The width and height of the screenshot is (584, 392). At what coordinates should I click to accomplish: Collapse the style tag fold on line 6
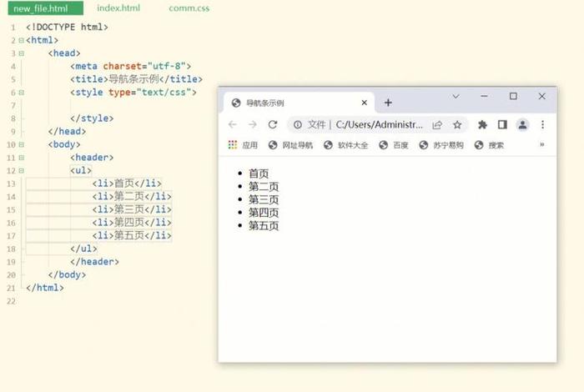pyautogui.click(x=21, y=93)
